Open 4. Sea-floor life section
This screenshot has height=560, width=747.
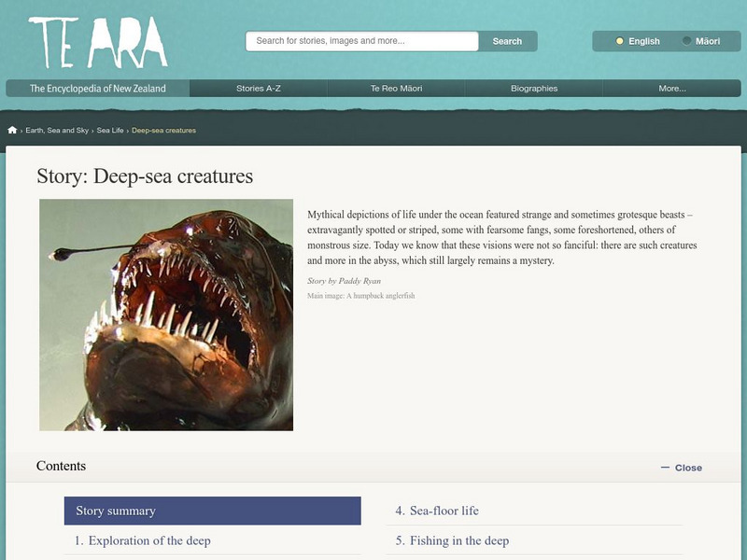[437, 511]
